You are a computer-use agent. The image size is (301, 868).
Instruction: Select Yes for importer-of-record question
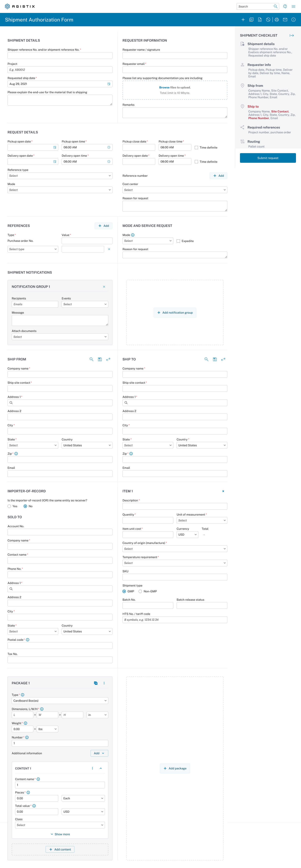tap(9, 506)
